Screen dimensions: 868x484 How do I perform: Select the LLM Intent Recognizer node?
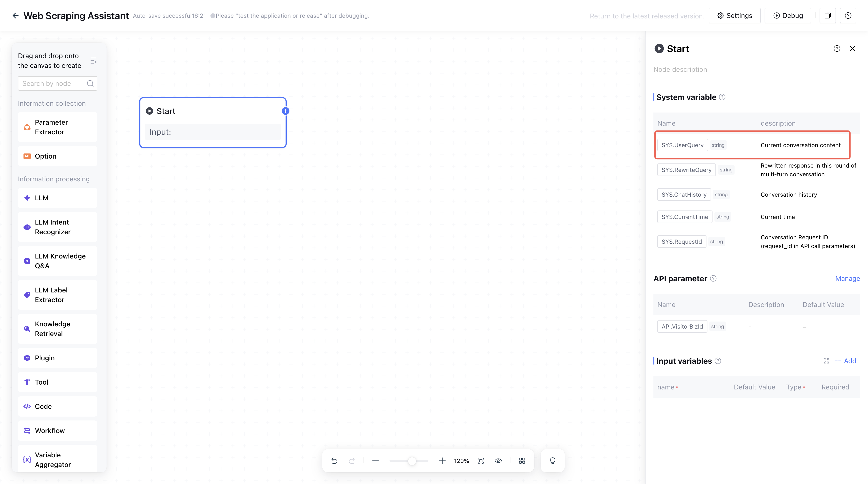(58, 227)
